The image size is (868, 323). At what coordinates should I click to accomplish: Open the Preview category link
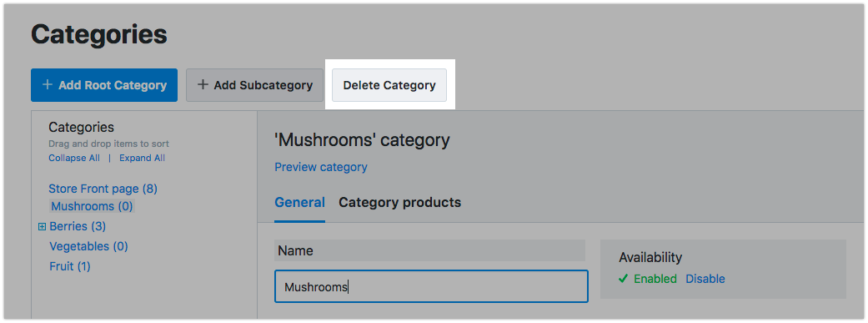coord(321,167)
